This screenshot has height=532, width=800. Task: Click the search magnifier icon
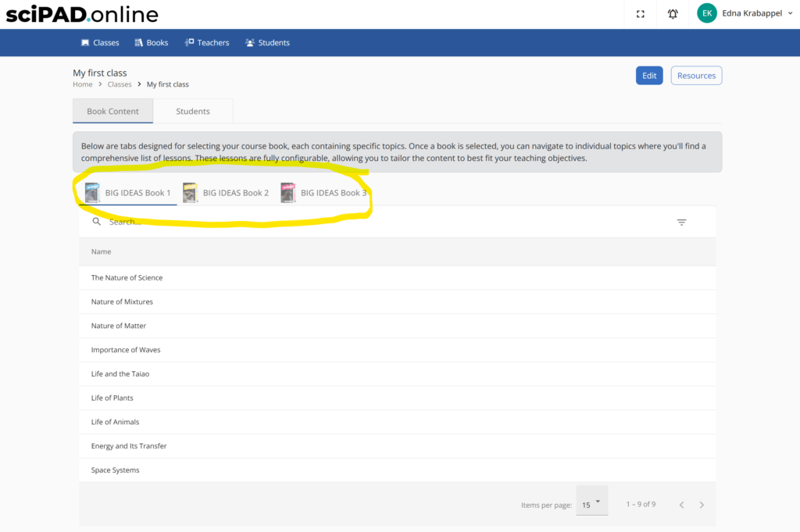coord(96,221)
